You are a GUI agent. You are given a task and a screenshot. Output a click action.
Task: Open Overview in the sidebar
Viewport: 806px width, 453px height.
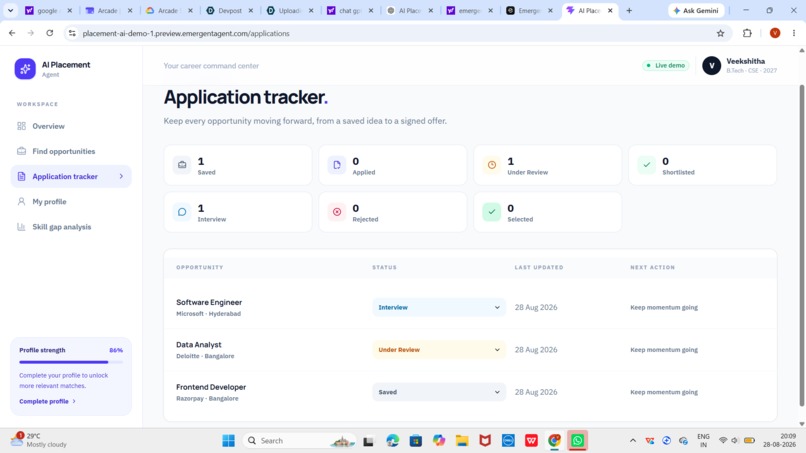71,126
